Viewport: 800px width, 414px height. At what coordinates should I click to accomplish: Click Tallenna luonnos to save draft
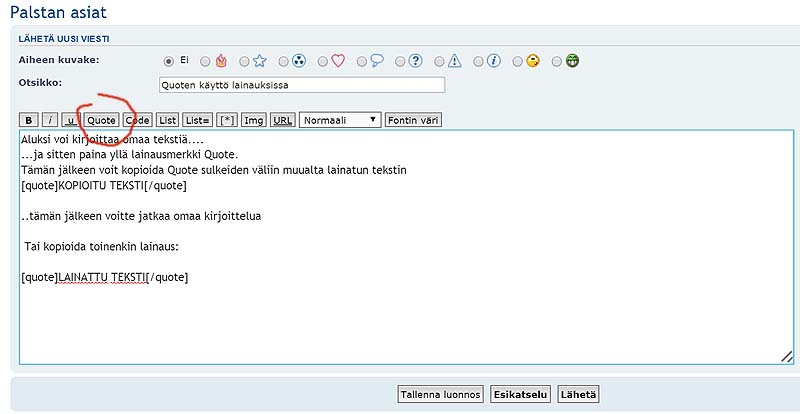441,394
